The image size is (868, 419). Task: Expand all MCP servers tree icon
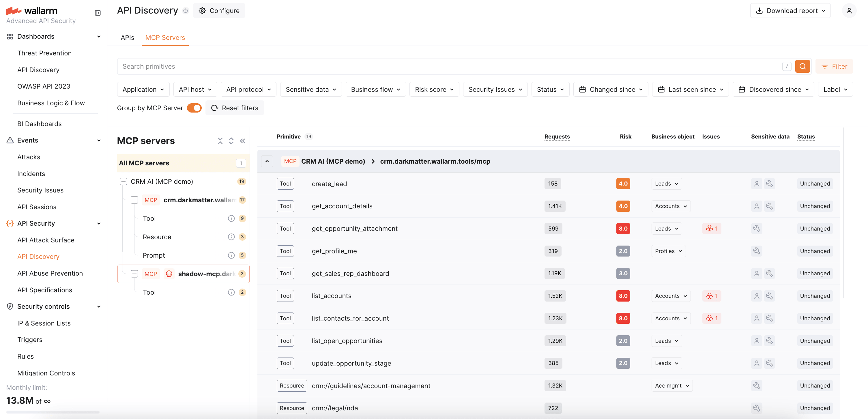[x=231, y=141]
